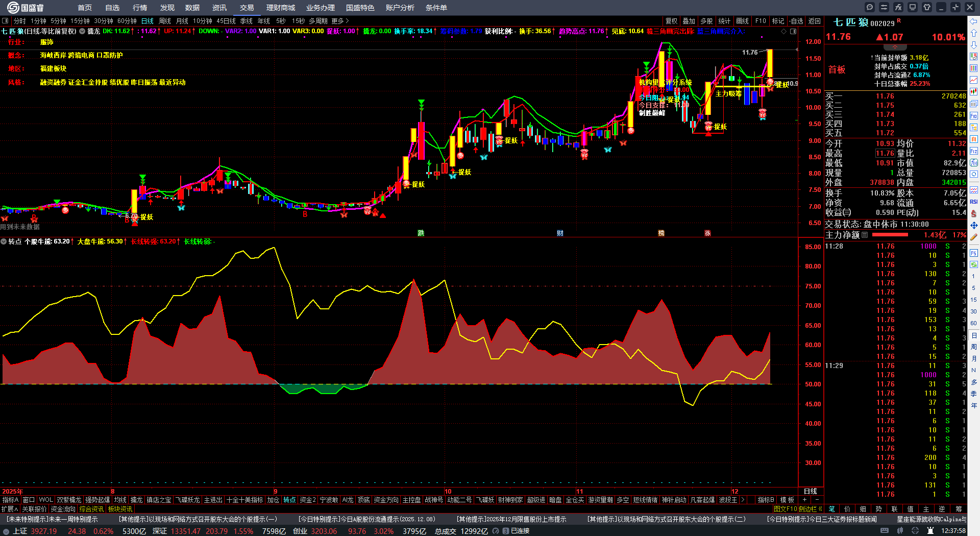Collapse the 侧边栏 sidebar
The width and height of the screenshot is (980, 536).
(811, 509)
